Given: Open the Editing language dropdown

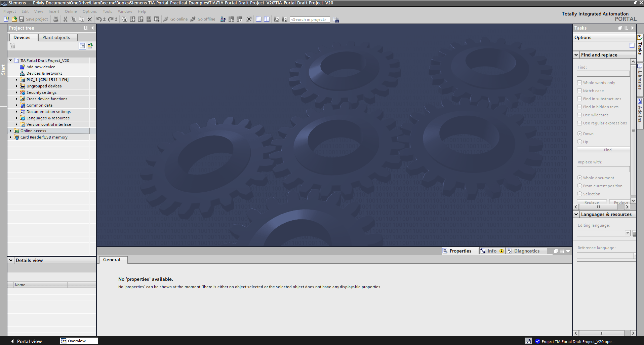Looking at the screenshot, I should point(627,233).
